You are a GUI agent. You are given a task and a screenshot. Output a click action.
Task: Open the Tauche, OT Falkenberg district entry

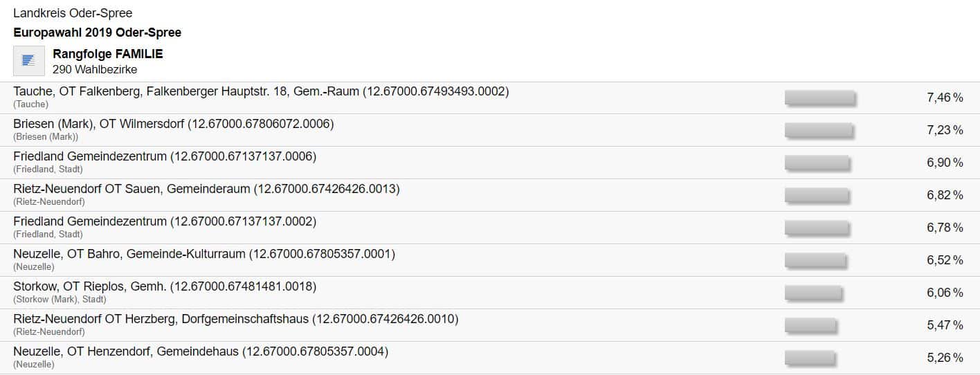[261, 91]
